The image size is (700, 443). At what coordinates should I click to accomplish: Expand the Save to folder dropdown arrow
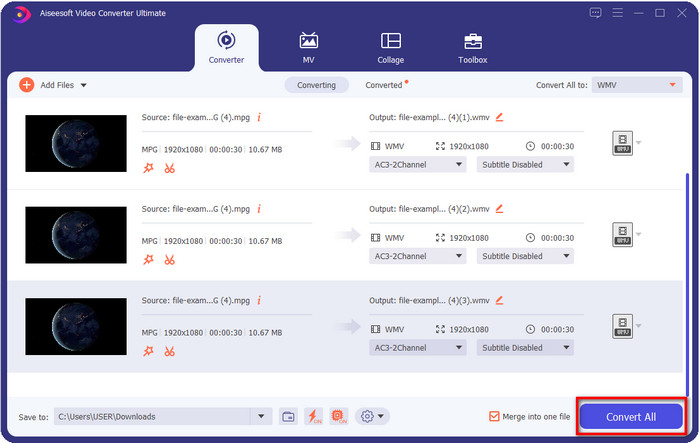[x=261, y=417]
